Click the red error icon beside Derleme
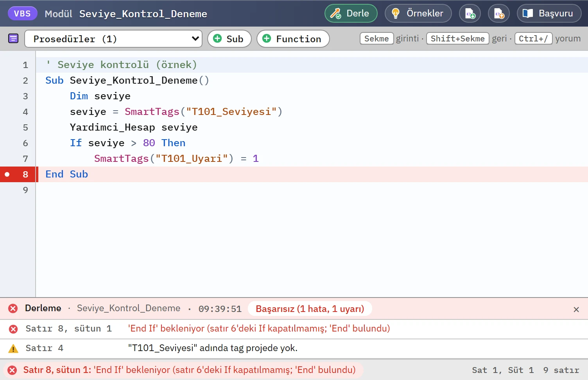Screen dimensions: 588x380 coord(13,308)
